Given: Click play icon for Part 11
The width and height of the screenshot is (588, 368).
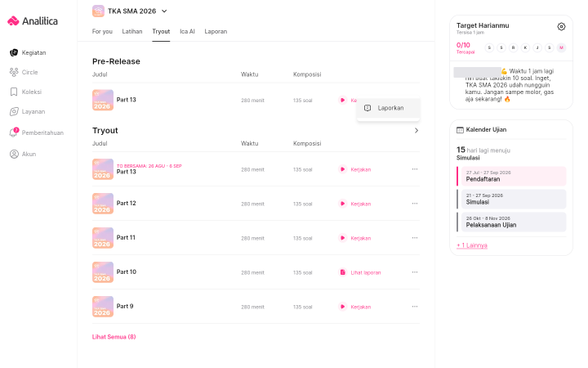Looking at the screenshot, I should [342, 238].
